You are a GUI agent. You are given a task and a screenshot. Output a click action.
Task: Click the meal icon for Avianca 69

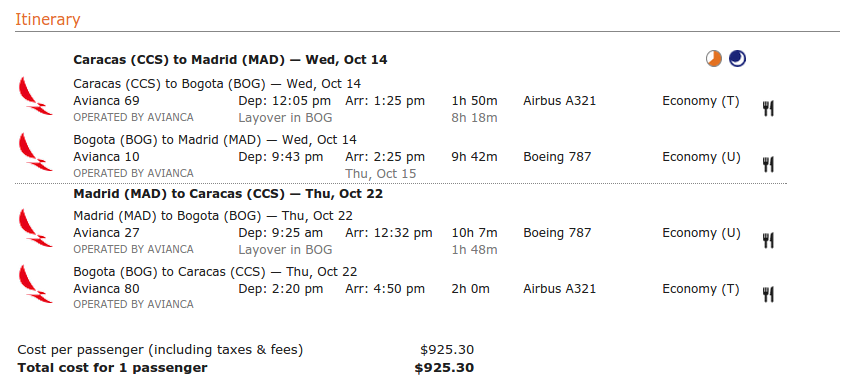point(768,109)
